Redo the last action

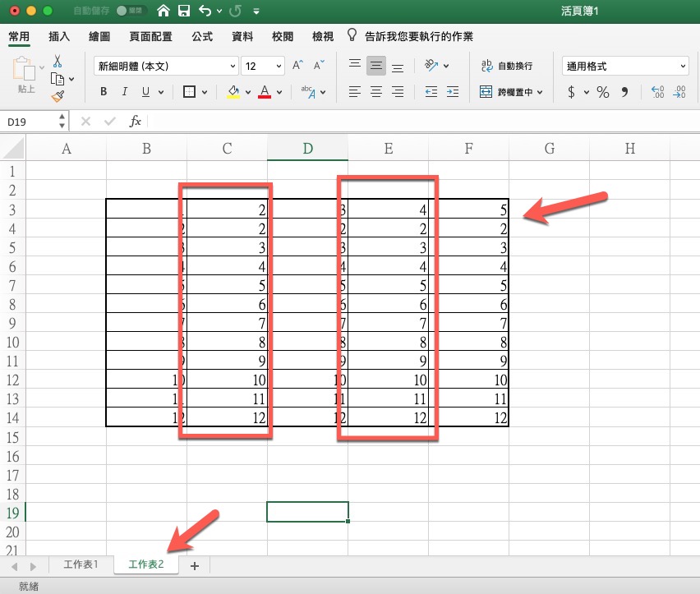pyautogui.click(x=235, y=11)
